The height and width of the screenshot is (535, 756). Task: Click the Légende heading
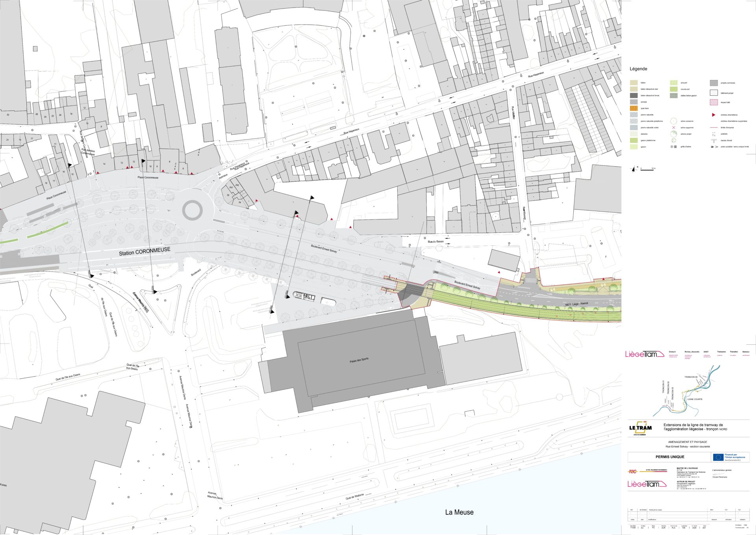pos(638,69)
